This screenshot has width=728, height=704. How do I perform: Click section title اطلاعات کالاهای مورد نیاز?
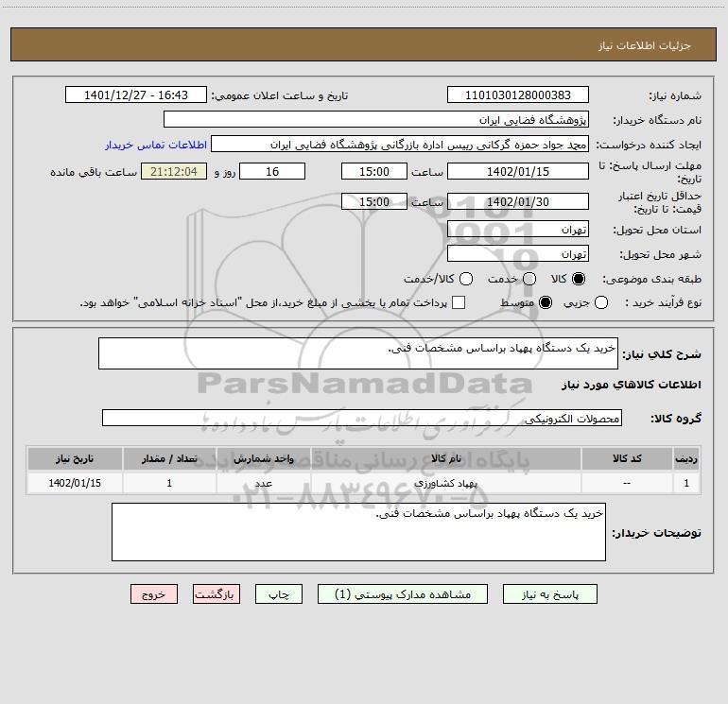(x=632, y=385)
